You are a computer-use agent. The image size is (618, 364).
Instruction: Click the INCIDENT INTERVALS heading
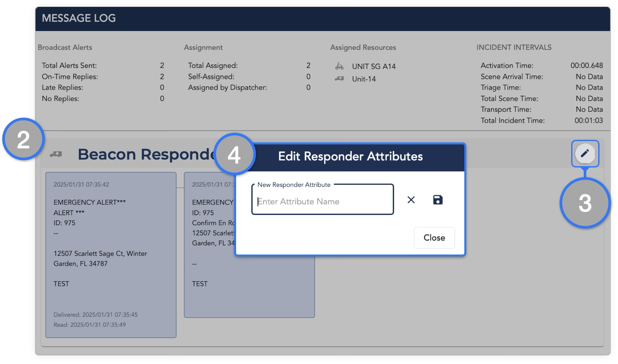514,47
